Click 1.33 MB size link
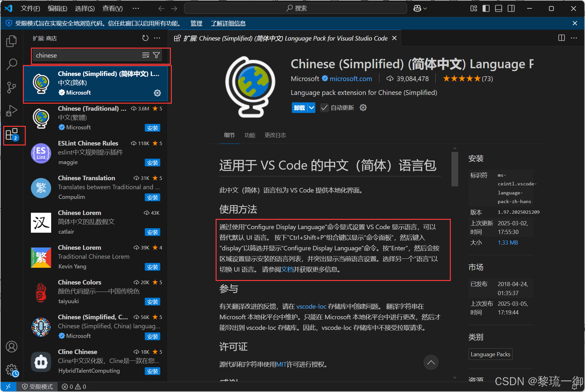Viewport: 585px width, 392px height. (508, 243)
